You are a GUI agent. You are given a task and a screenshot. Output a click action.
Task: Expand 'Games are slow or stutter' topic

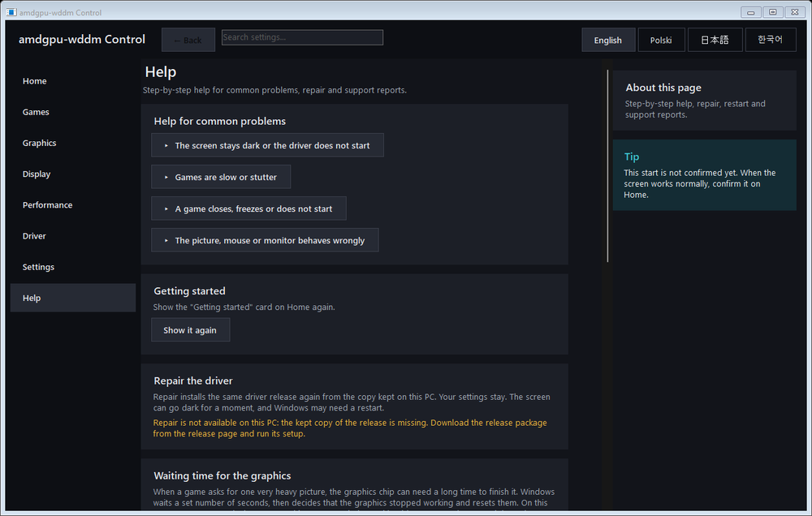coord(221,177)
